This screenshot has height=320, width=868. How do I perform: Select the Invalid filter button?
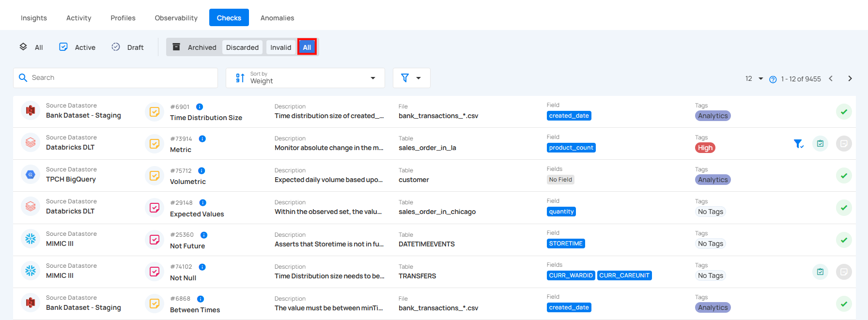280,47
